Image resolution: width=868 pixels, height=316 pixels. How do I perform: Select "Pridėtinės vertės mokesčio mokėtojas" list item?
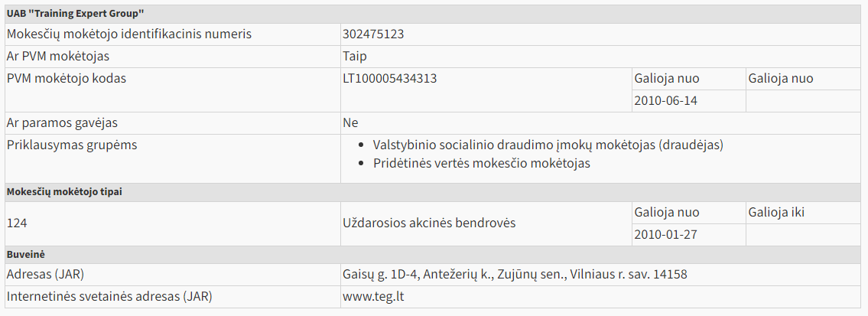coord(481,164)
